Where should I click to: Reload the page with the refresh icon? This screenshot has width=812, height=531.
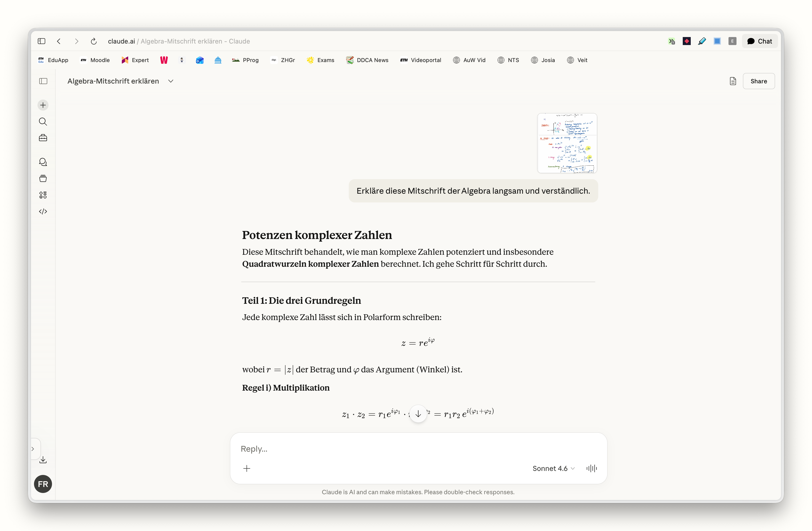[x=94, y=41]
